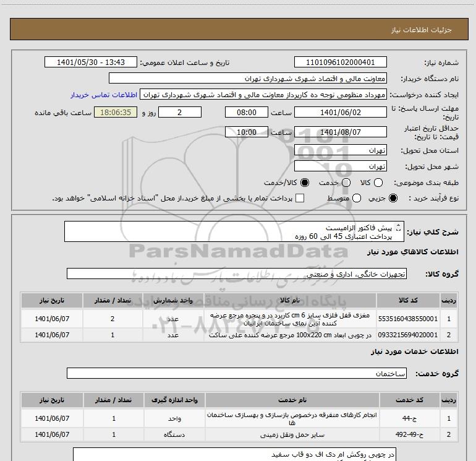Click the delivery province field تهران
Viewport: 476px width, 461px height.
(x=340, y=150)
